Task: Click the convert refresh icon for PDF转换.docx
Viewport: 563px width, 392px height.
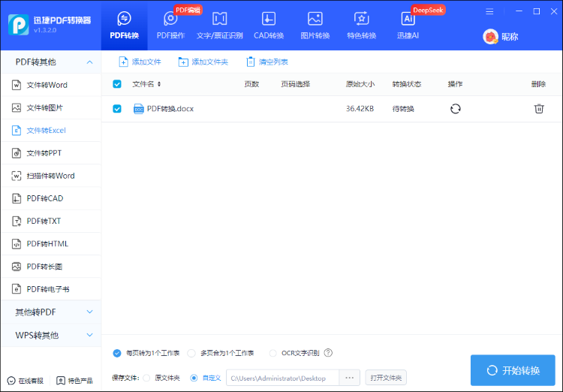Action: coord(455,109)
